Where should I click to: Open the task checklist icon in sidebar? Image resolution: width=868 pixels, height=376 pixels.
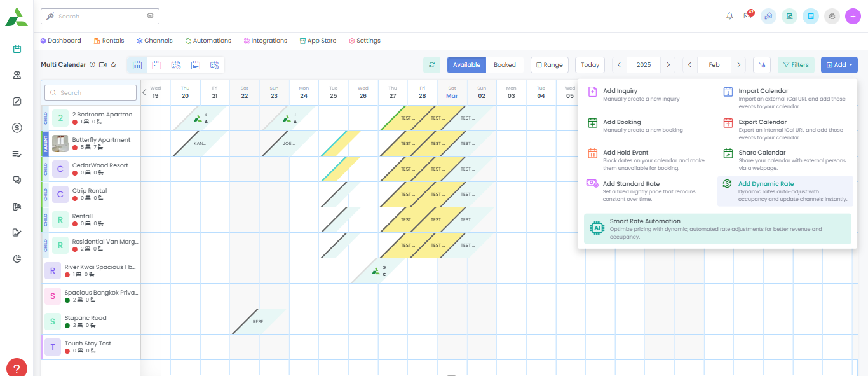17,154
